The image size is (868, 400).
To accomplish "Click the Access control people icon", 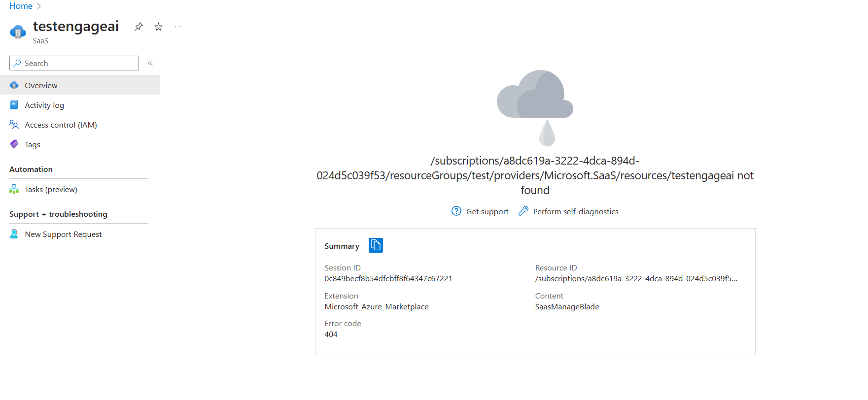I will point(14,125).
